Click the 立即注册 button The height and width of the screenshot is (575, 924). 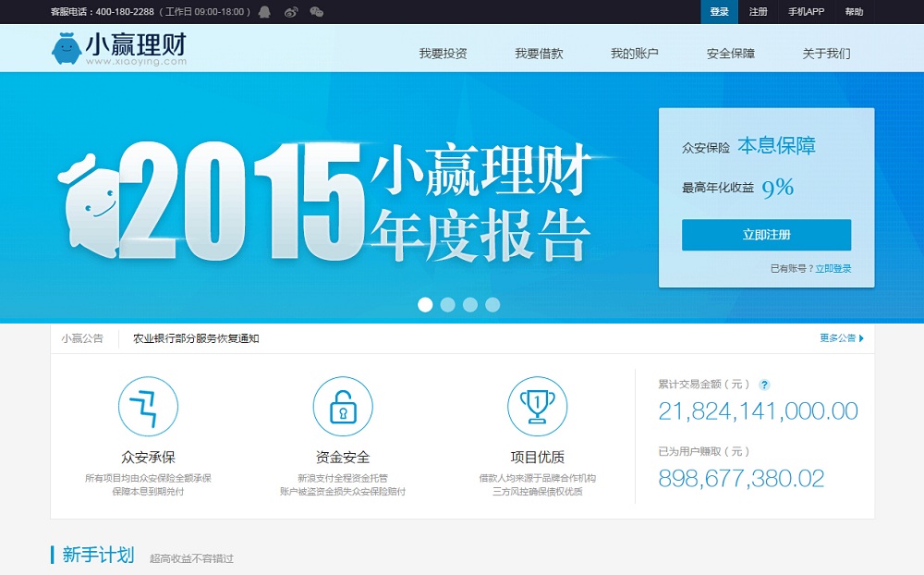click(767, 235)
